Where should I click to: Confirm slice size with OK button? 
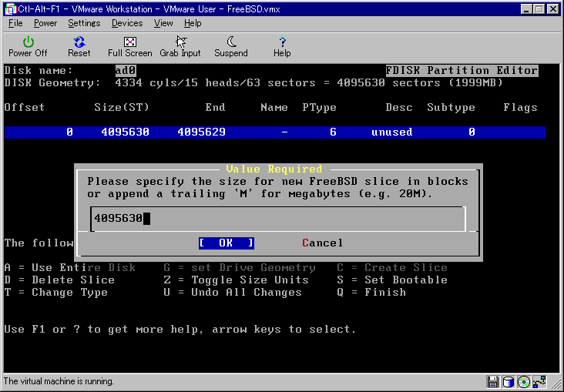point(227,243)
